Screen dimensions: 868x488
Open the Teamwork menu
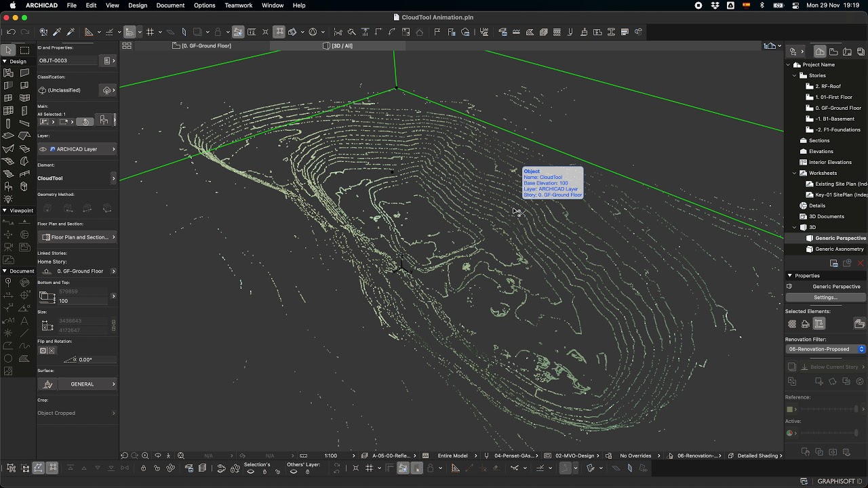pos(238,5)
